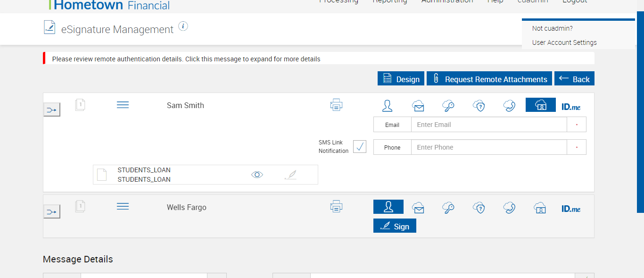Click the Enter Email input field
The width and height of the screenshot is (644, 278).
coord(488,125)
